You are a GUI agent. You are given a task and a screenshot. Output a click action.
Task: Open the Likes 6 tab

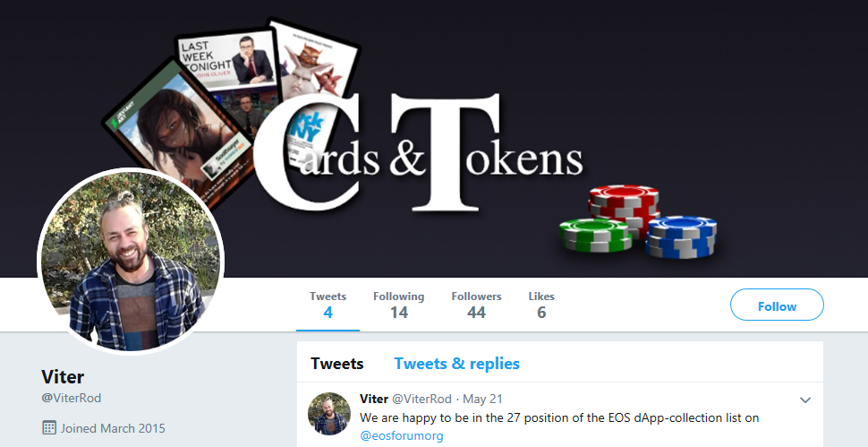coord(541,305)
